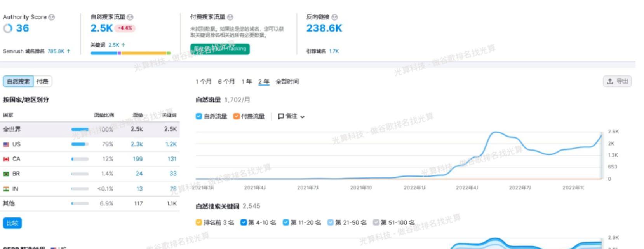Click the BR keywords value 33
This screenshot has height=249, width=644.
pos(173,174)
